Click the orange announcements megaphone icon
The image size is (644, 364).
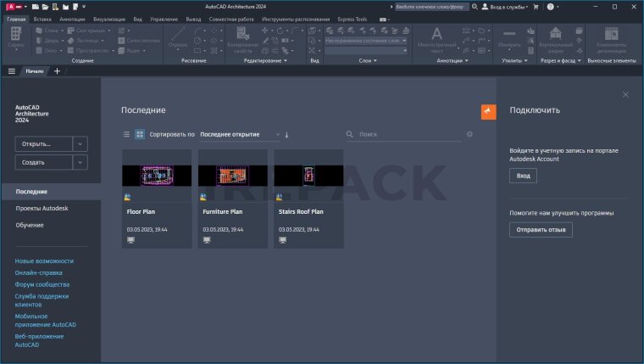tap(488, 112)
